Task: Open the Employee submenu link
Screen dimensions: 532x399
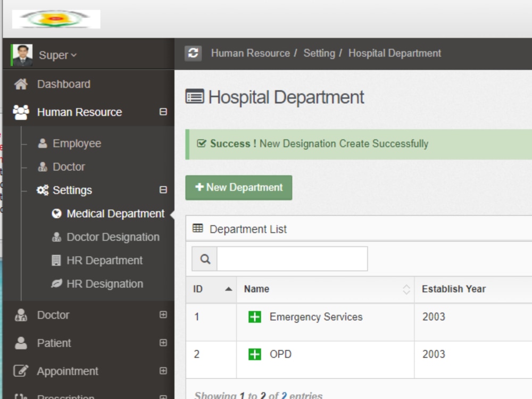Action: pos(77,144)
